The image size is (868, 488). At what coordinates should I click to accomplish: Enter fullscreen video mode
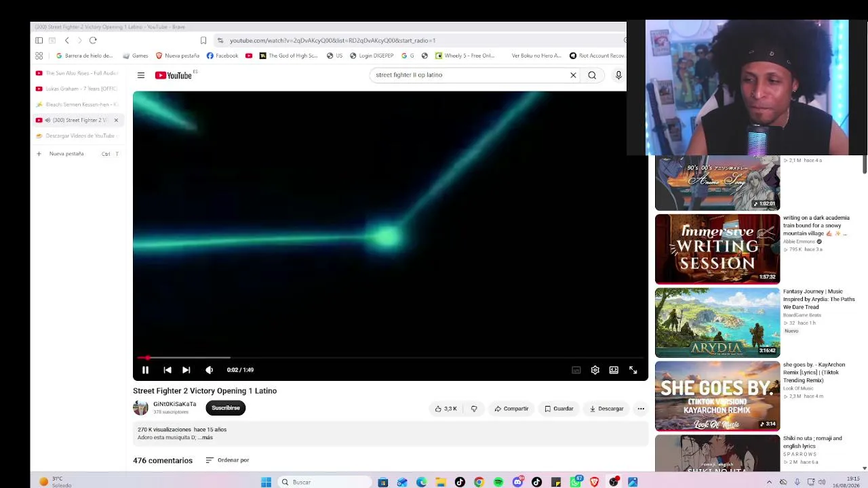pyautogui.click(x=633, y=370)
